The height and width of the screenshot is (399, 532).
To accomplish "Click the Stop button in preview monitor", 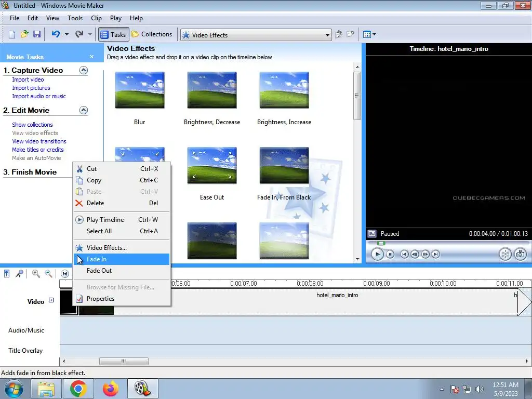I will [x=390, y=254].
